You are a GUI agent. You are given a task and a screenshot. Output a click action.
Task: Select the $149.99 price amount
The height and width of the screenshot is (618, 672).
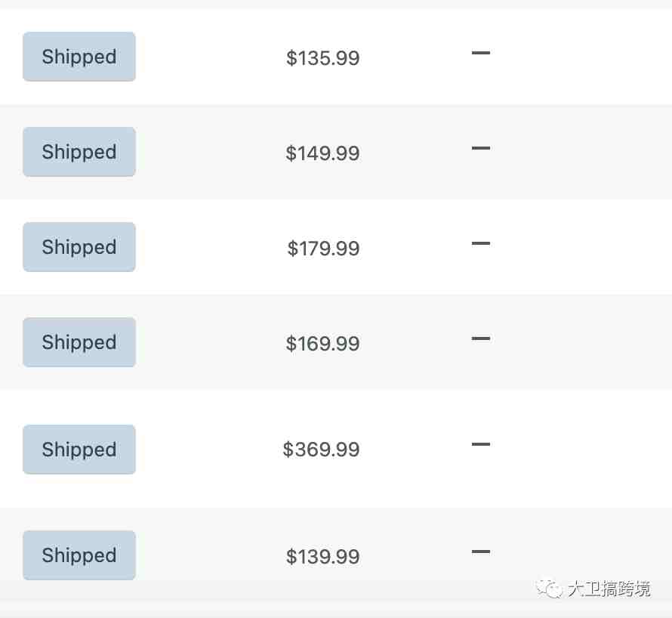coord(322,153)
